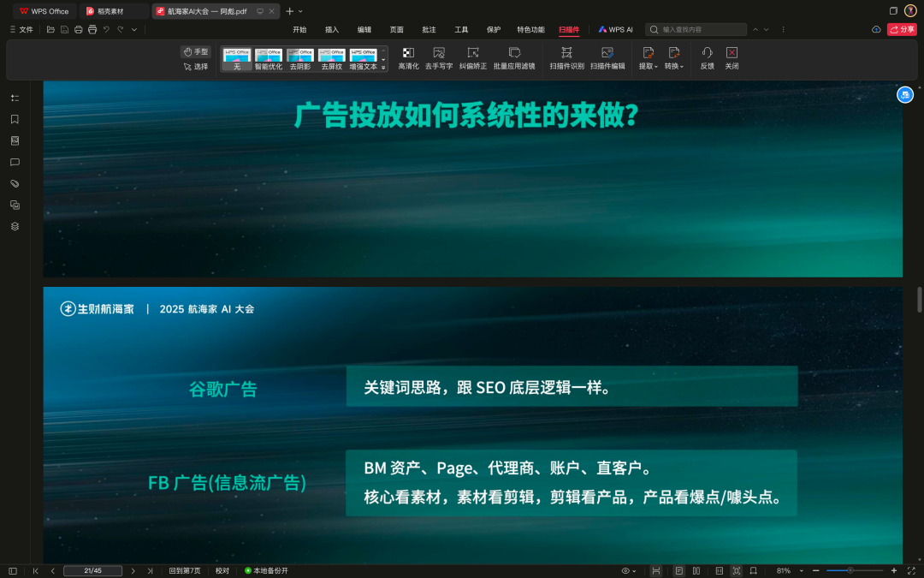Click the 关闭 close scan mode icon
Viewport: 924px width, 578px height.
[731, 59]
